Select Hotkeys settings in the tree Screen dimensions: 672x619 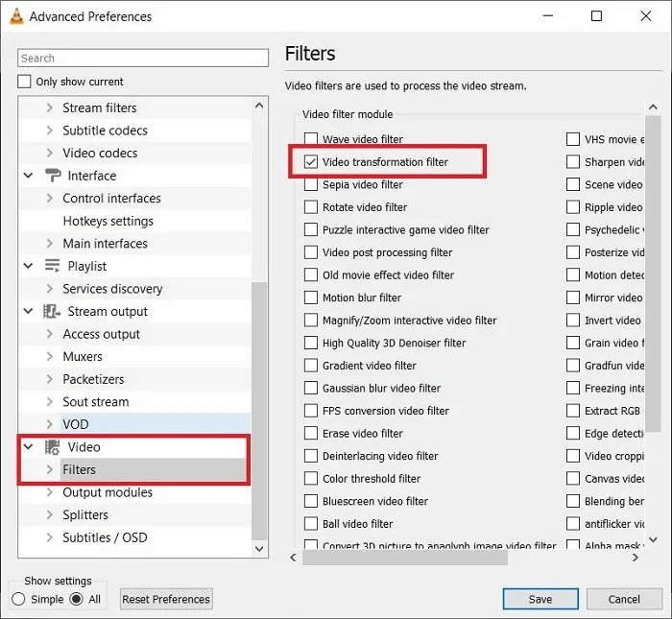coord(108,221)
